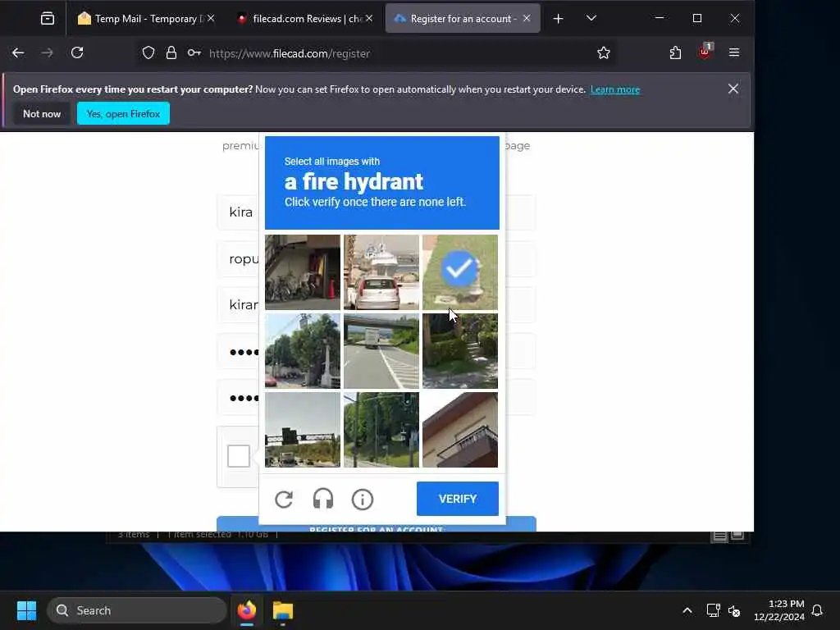This screenshot has height=630, width=840.
Task: Click the first name field containing kira
Action: pyautogui.click(x=239, y=212)
